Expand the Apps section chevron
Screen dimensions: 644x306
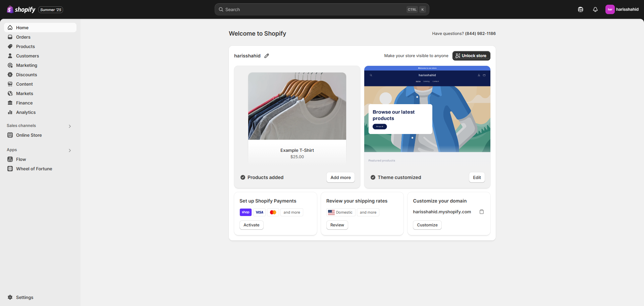tap(70, 150)
